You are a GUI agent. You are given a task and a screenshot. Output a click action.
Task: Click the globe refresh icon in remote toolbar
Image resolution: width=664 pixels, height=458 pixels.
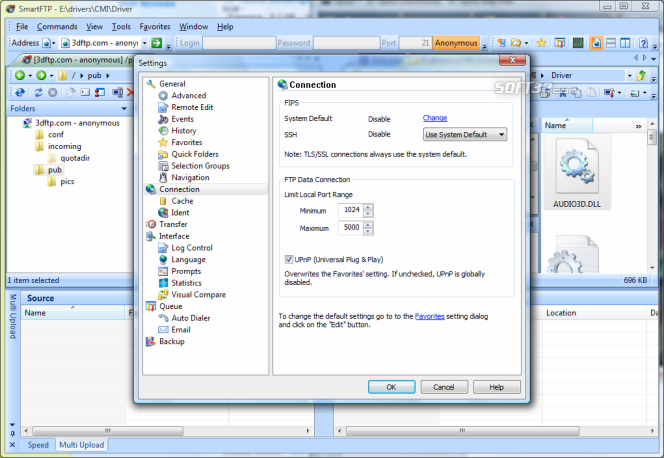[x=20, y=92]
